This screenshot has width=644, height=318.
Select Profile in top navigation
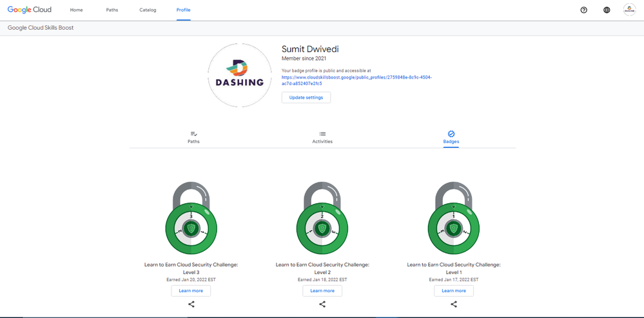[x=183, y=10]
